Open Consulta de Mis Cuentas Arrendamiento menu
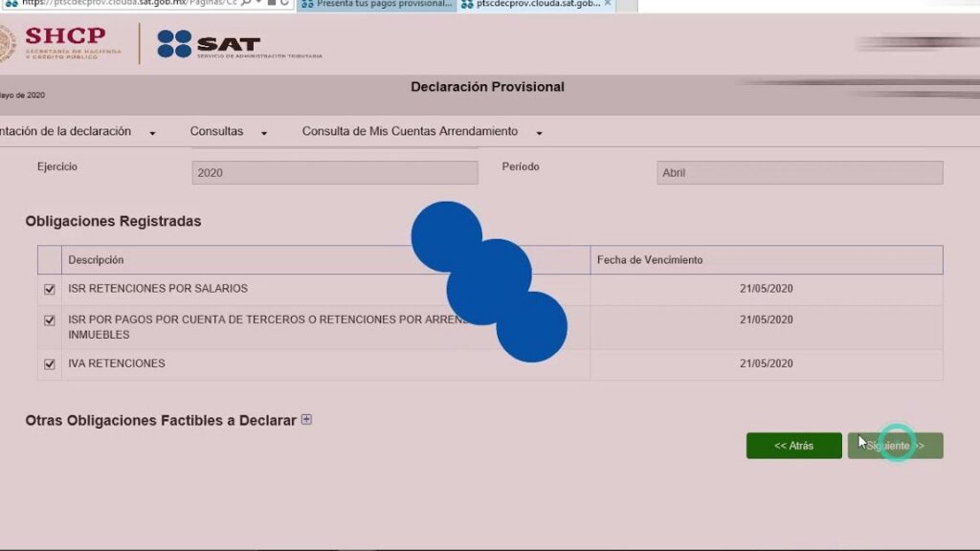 (x=422, y=132)
